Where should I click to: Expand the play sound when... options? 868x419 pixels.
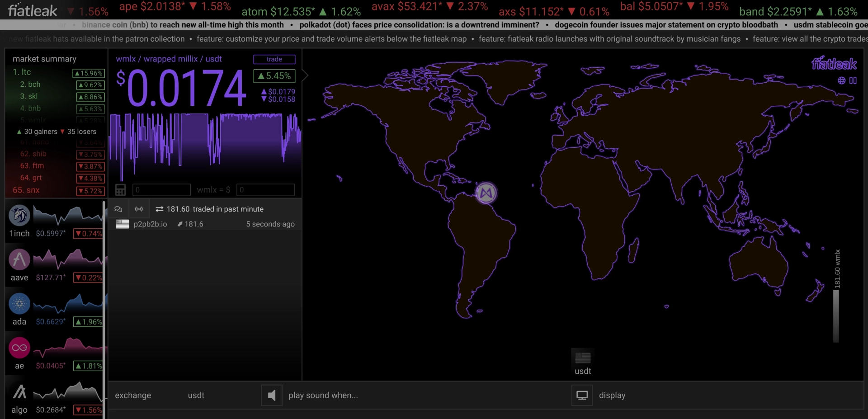(323, 395)
